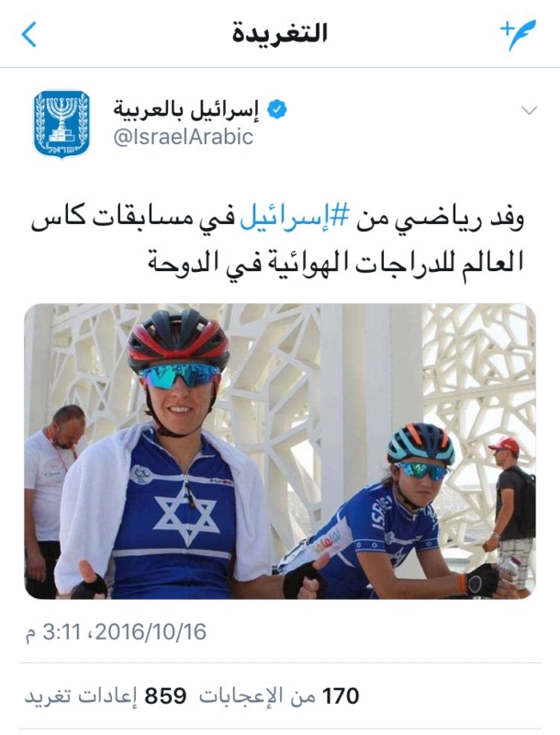Tap the back arrow icon
Viewport: 560px width, 735px height.
pos(29,35)
